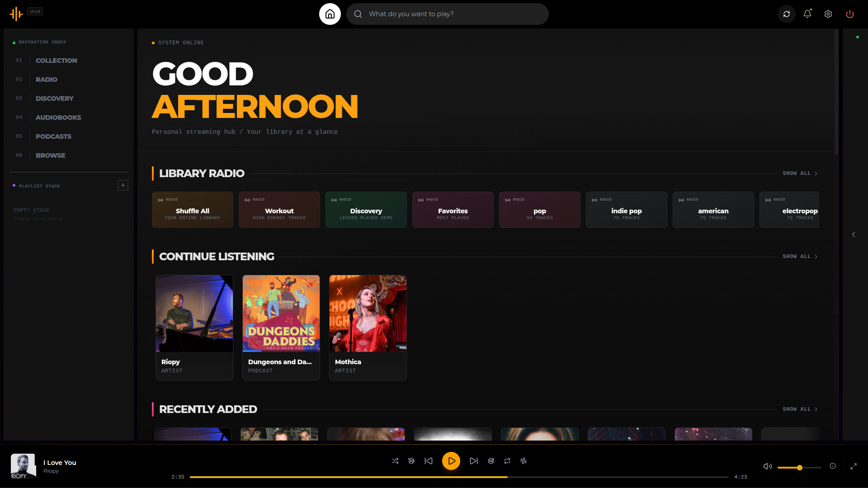This screenshot has height=488, width=868.
Task: Adjust the volume slider
Action: point(799,468)
